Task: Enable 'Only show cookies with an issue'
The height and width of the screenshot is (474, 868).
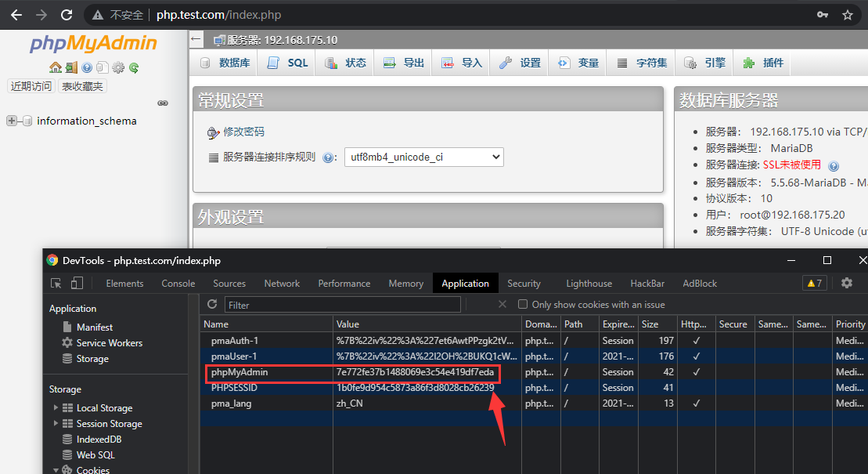Action: point(523,304)
